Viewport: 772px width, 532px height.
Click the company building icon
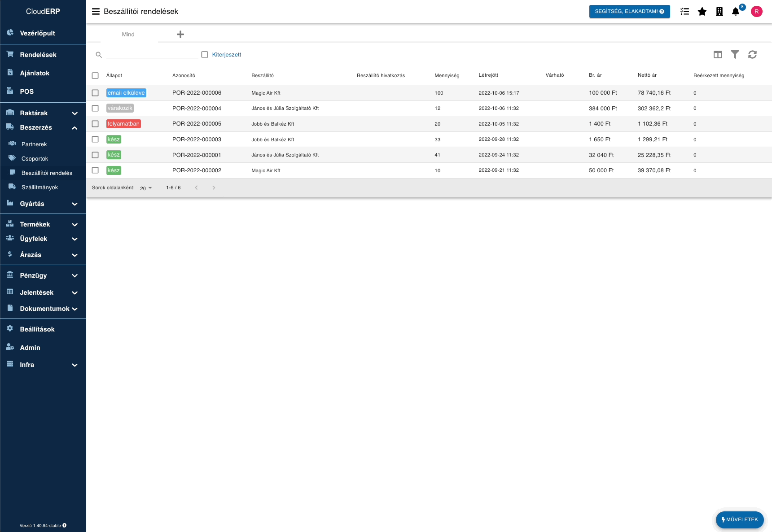click(719, 12)
